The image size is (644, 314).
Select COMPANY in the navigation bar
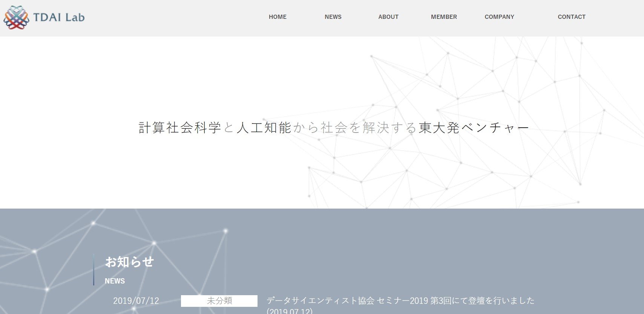click(x=499, y=17)
